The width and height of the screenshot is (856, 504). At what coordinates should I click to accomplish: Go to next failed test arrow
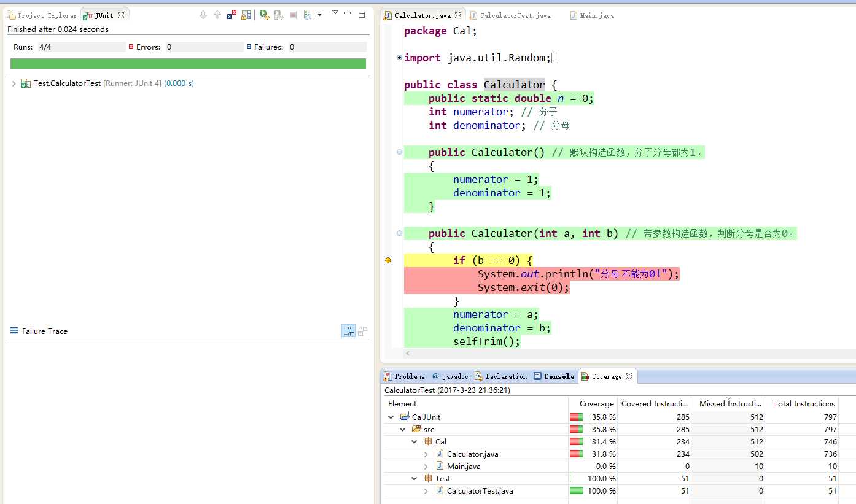click(203, 15)
